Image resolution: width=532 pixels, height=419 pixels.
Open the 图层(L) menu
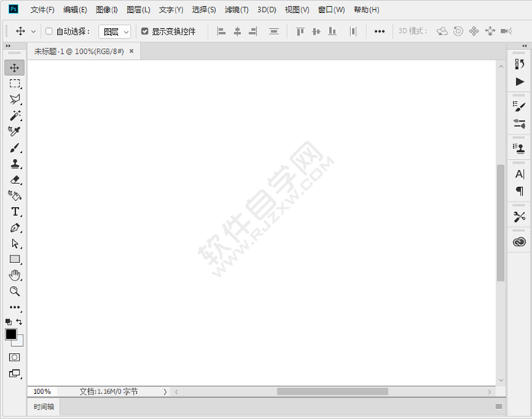tap(138, 10)
